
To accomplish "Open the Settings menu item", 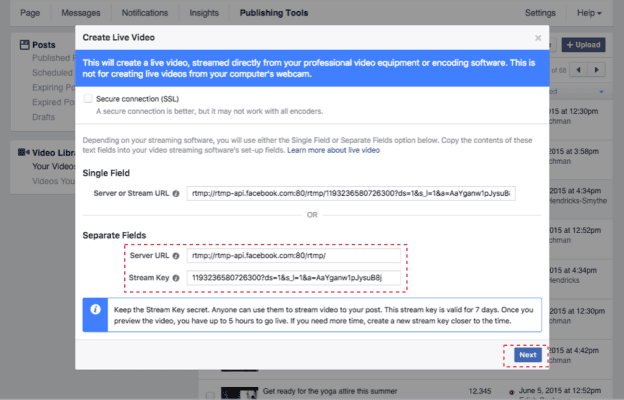I will [x=540, y=13].
